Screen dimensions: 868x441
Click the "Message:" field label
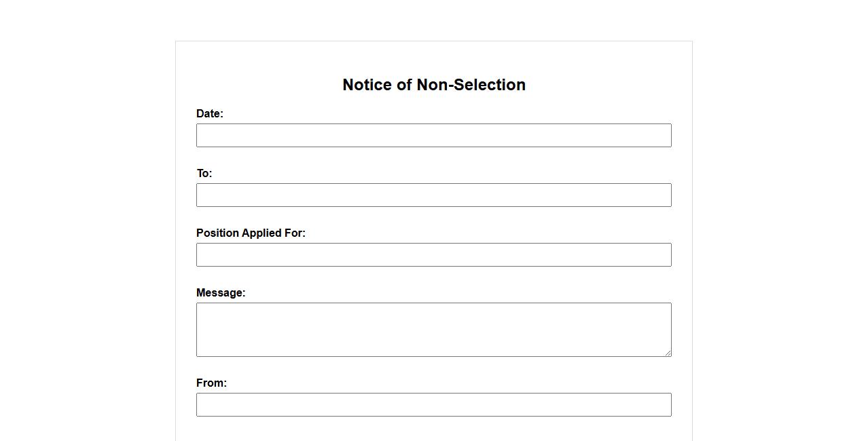tap(221, 292)
